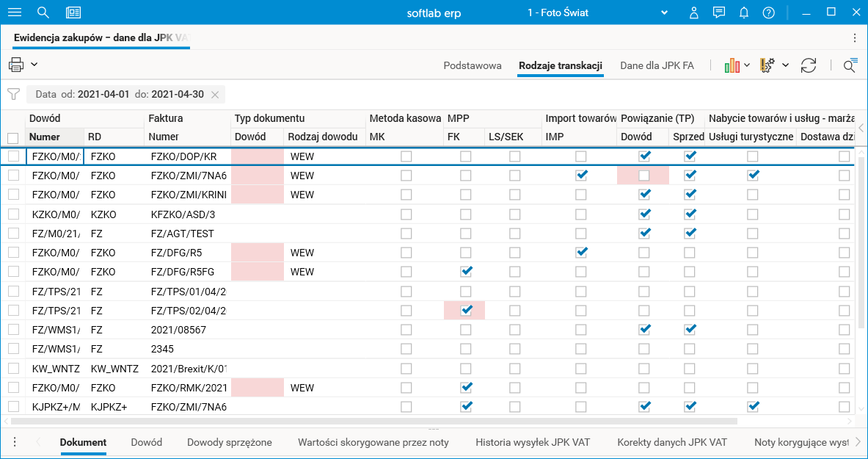868x459 pixels.
Task: Expand the company selector dropdown
Action: [x=665, y=12]
